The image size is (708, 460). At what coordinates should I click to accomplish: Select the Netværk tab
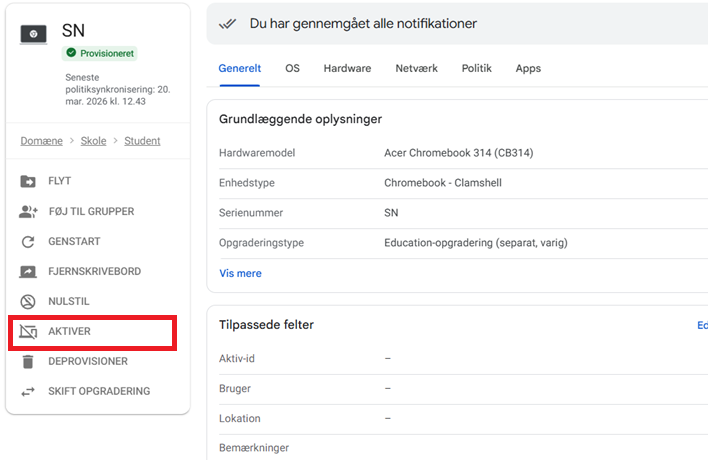pos(416,68)
